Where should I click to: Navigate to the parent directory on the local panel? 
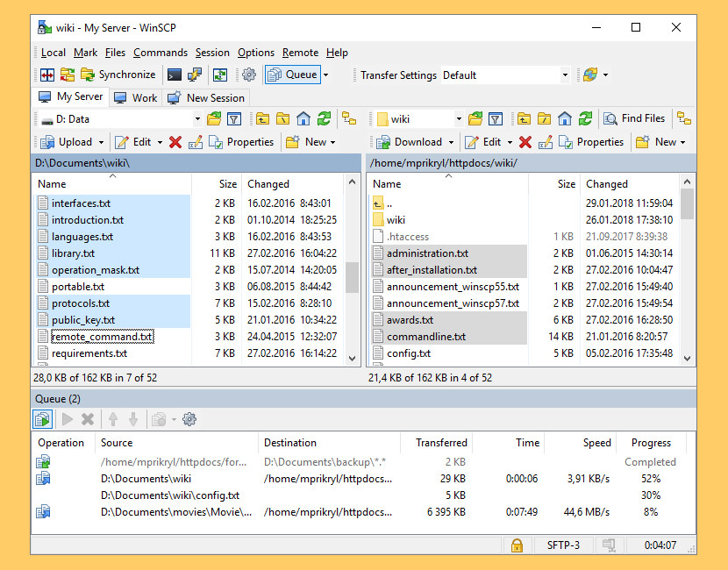(262, 118)
